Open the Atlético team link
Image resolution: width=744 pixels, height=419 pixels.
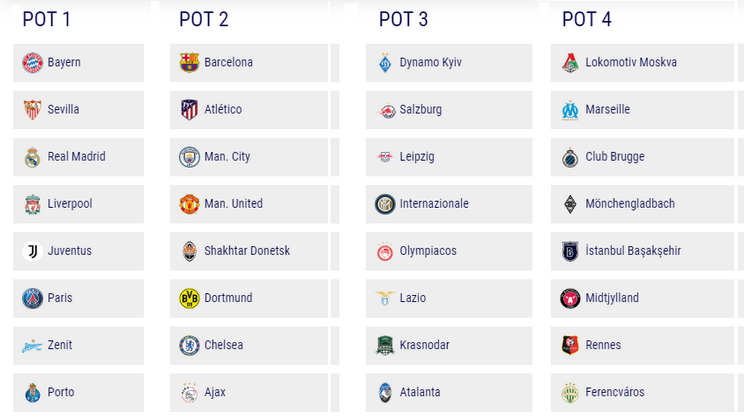(223, 110)
